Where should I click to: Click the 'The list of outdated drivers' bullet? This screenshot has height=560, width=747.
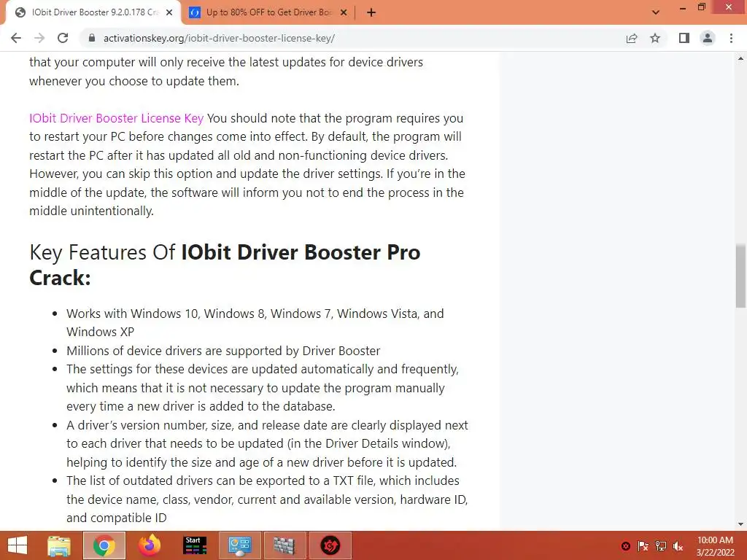coord(267,499)
